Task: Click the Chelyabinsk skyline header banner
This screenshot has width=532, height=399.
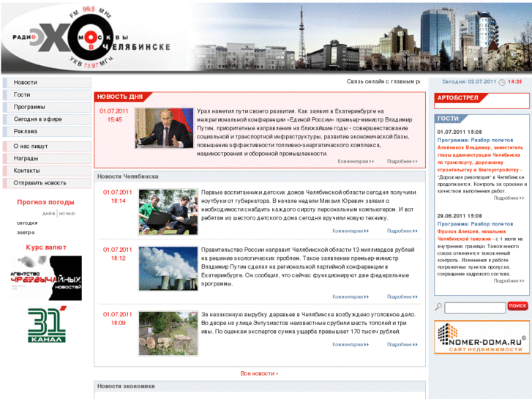Action: pos(359,37)
